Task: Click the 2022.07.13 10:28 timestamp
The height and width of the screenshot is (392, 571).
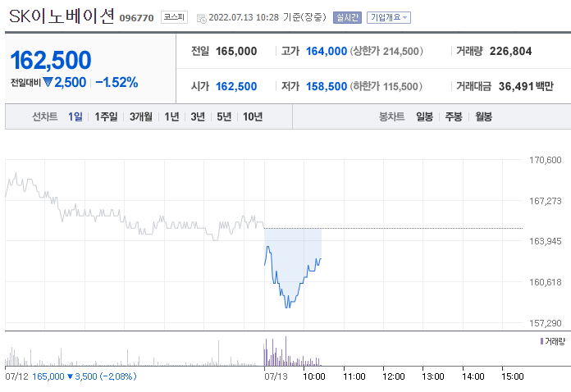Action: pos(244,17)
